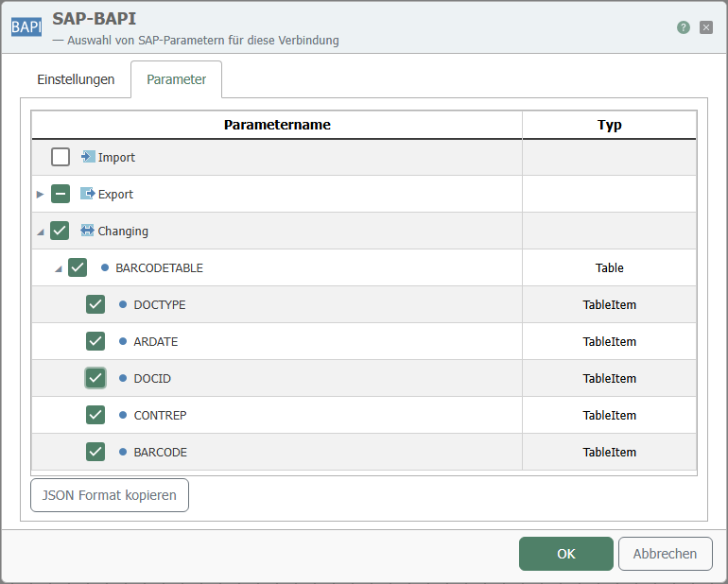This screenshot has height=584, width=728.
Task: Cancel with the Abbrechen button
Action: 665,554
